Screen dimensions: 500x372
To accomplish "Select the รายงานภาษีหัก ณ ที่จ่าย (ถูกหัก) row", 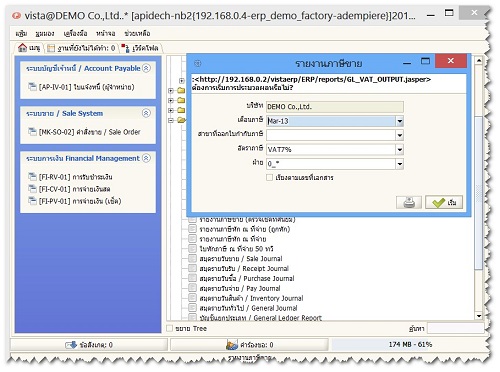I will pos(245,229).
